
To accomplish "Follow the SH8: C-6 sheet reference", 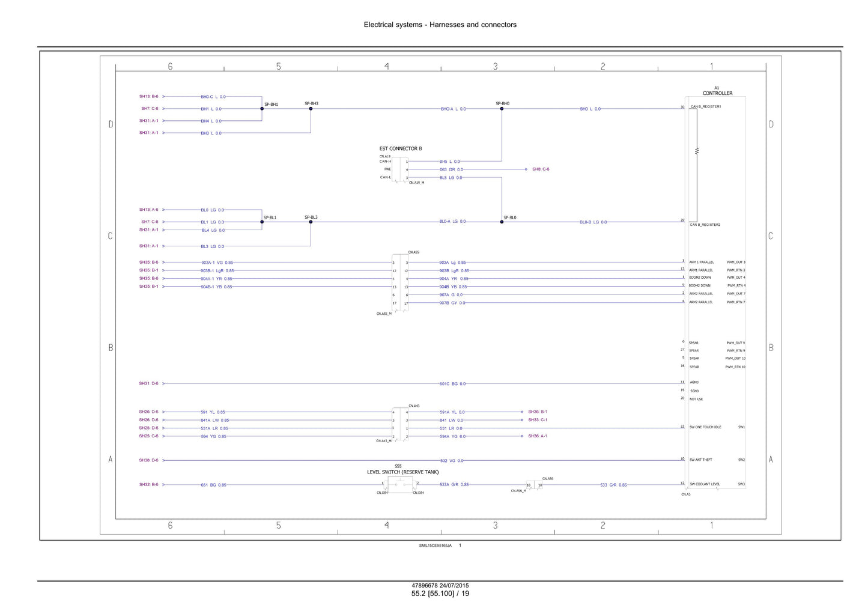I will [x=541, y=169].
